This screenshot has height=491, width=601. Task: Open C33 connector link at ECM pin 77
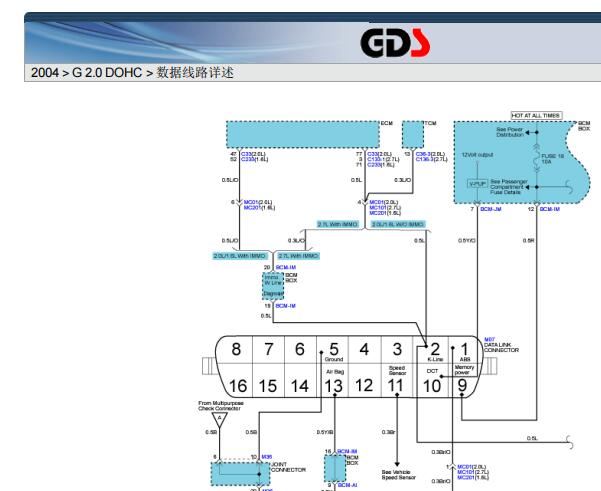click(373, 154)
